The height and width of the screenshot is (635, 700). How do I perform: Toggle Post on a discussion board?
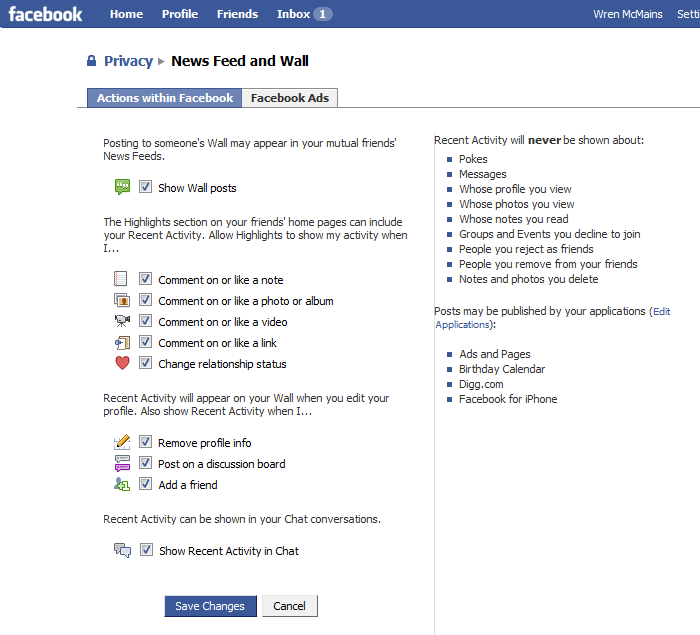point(145,463)
